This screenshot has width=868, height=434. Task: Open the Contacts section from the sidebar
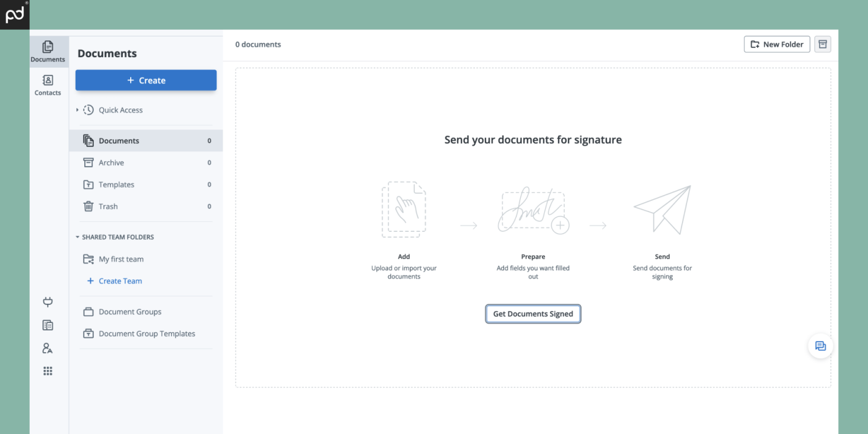click(48, 85)
